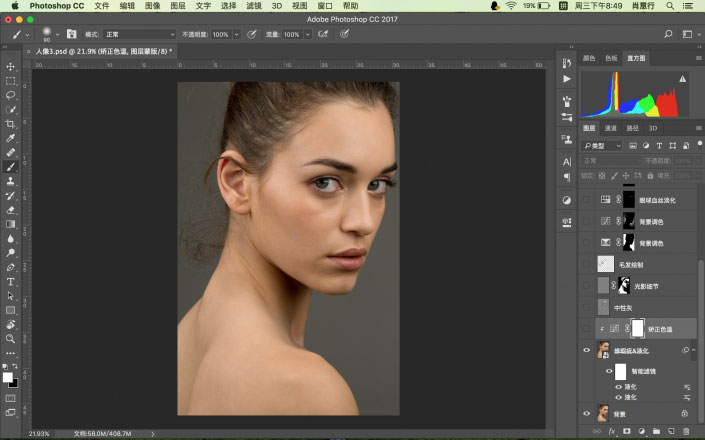
Task: Select the Lasso tool
Action: (x=11, y=95)
